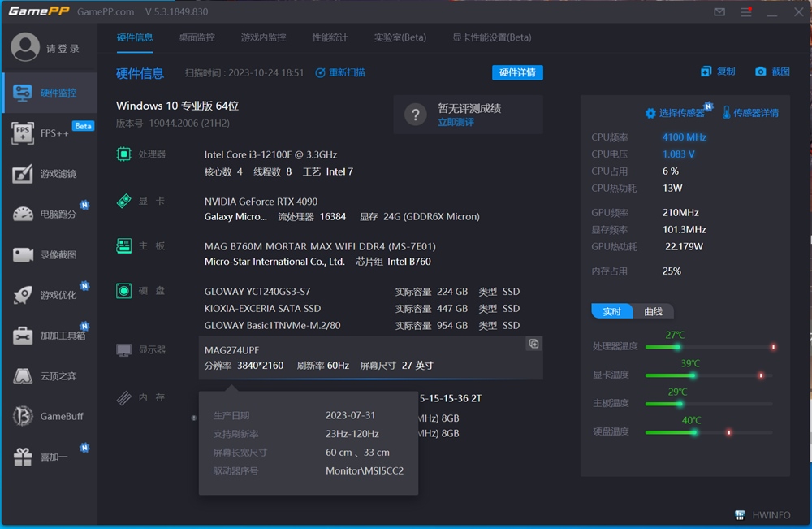Open the 电脑跑分 benchmark sidebar item

click(x=50, y=214)
